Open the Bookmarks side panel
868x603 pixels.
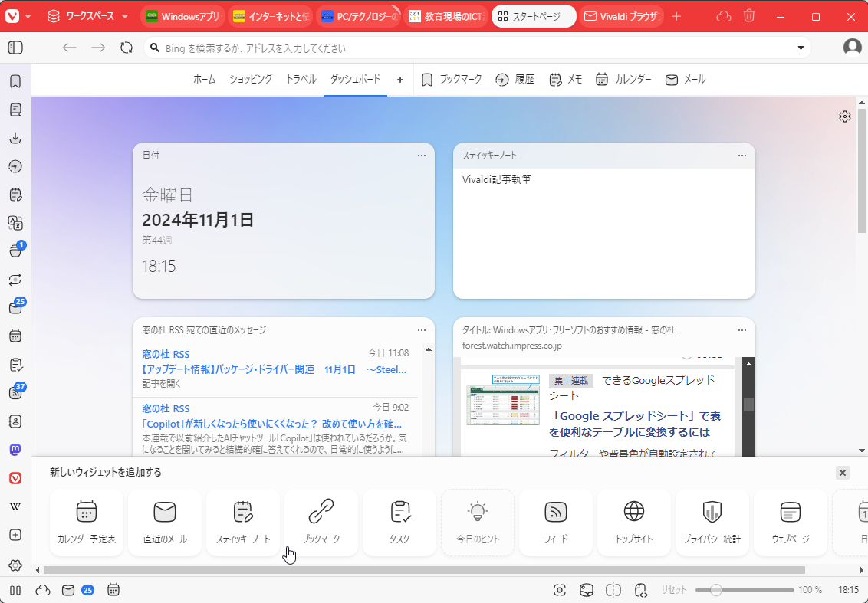click(x=15, y=81)
